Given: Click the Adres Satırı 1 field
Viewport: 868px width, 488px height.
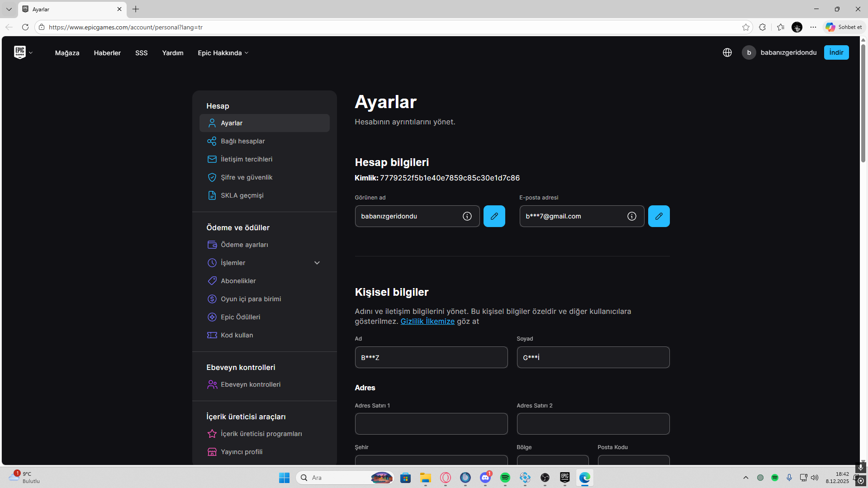Looking at the screenshot, I should (431, 424).
